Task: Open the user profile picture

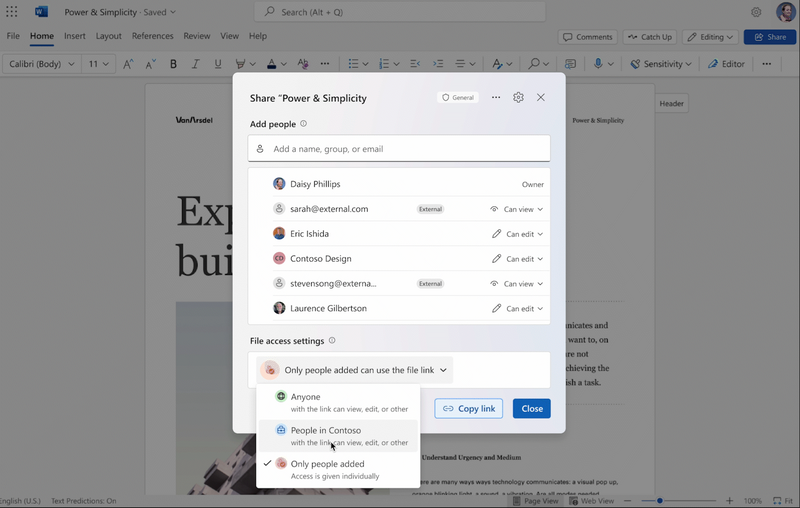Action: (786, 11)
